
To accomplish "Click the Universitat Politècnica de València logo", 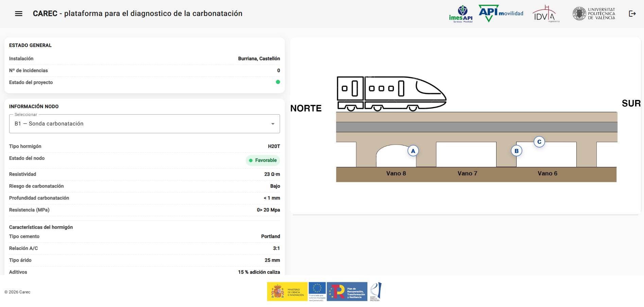I will click(594, 14).
